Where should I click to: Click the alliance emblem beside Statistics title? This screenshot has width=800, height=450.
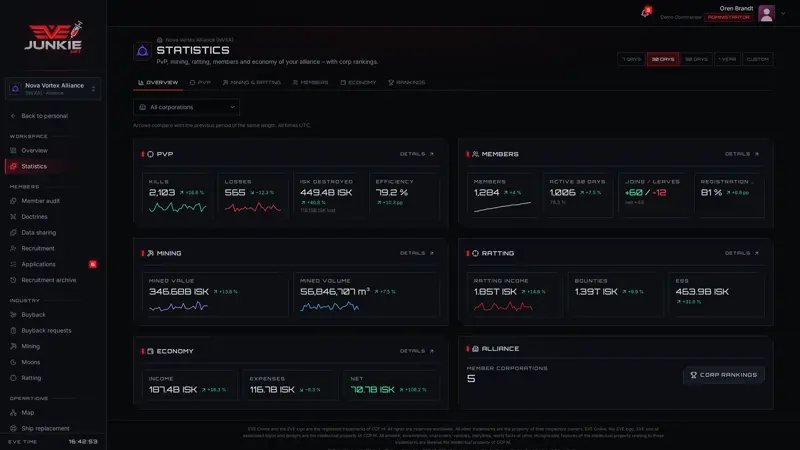pyautogui.click(x=142, y=51)
